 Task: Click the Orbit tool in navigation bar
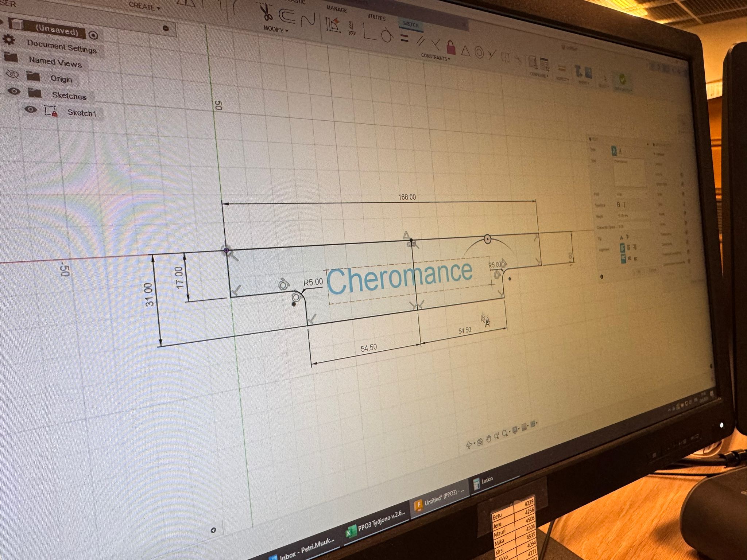tap(469, 444)
